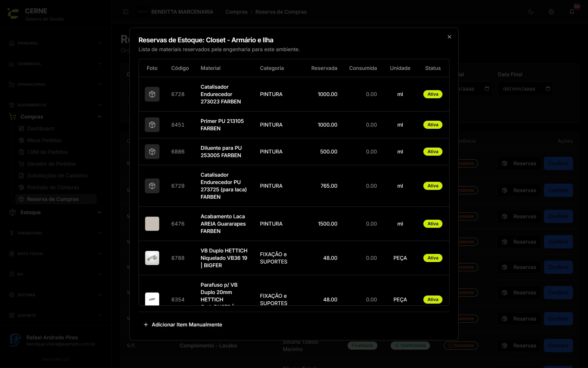Expand the RH section chevron
The width and height of the screenshot is (588, 368).
100,274
